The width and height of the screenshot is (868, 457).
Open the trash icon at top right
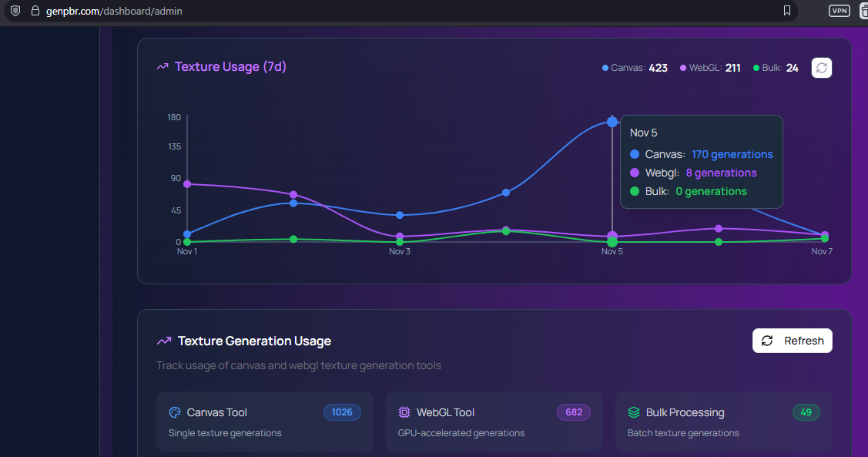pos(863,11)
